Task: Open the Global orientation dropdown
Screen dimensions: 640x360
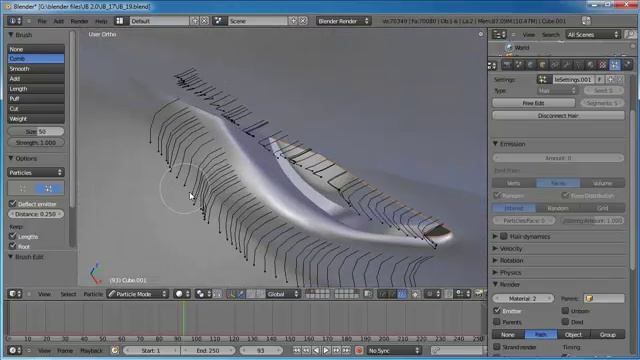Action: tap(282, 294)
